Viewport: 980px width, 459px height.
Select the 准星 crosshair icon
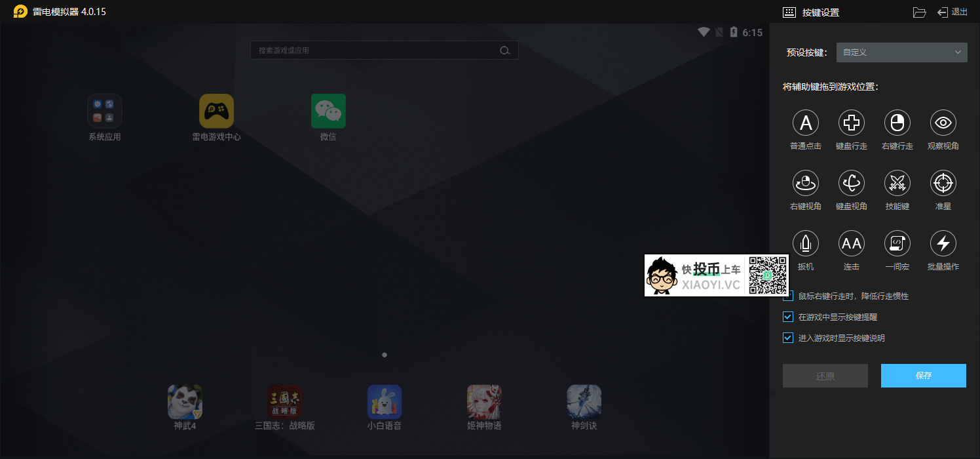click(943, 183)
